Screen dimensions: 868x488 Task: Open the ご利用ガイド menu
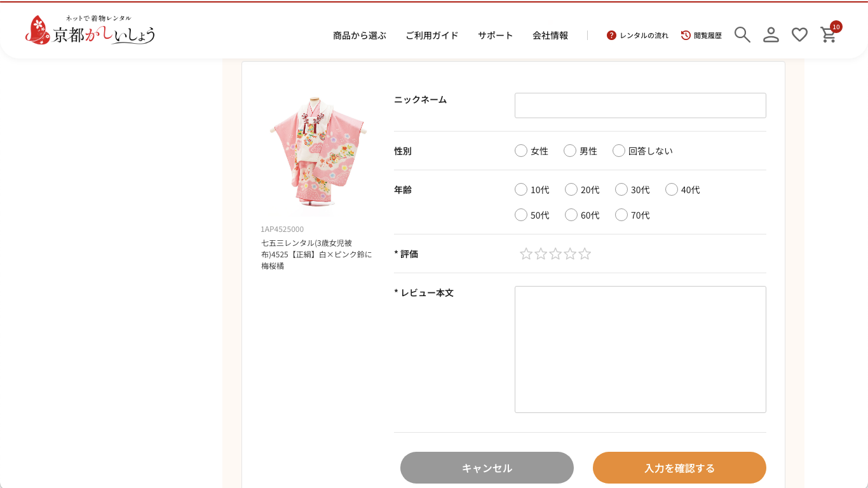click(432, 36)
